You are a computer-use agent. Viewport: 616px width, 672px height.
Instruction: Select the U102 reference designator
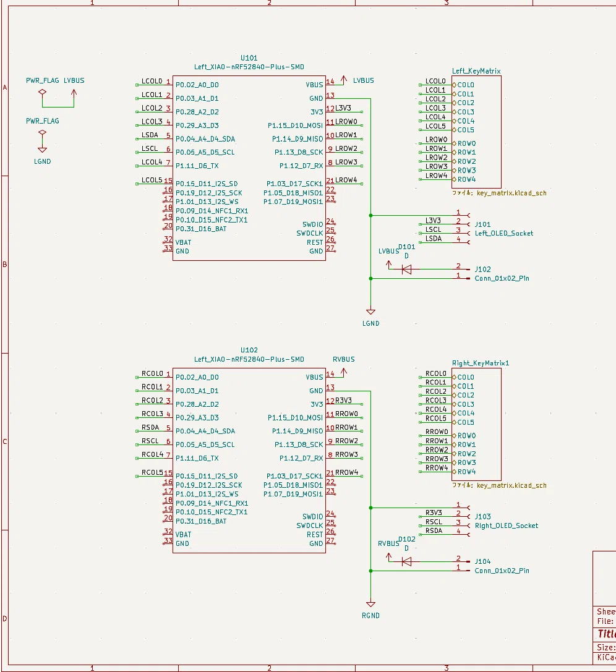click(249, 350)
